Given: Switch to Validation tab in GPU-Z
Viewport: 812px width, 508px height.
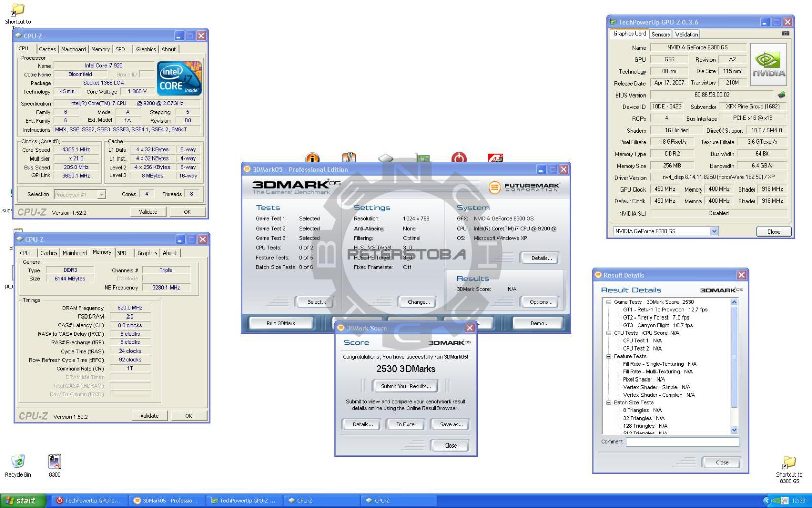Looking at the screenshot, I should coord(687,34).
